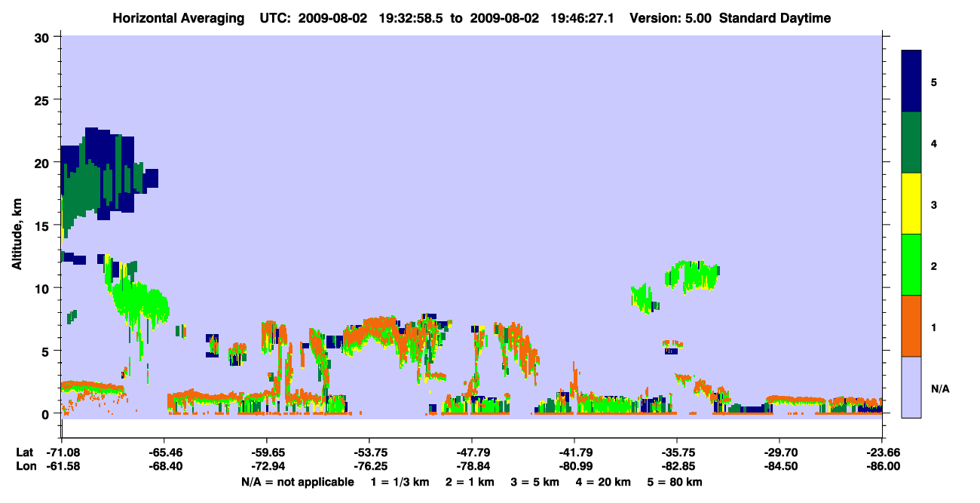Click the '1 = 1/3 km' footnote

pos(399,482)
